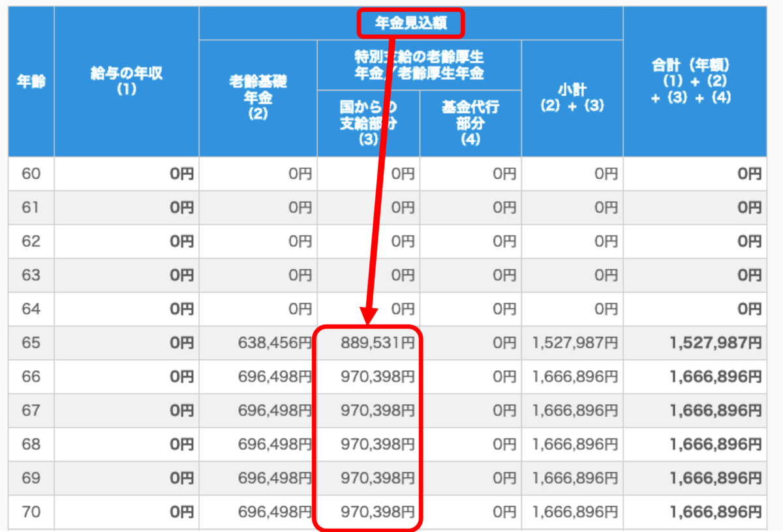Viewport: 783px width, 532px height.
Task: Click the 基金代行部分 0円 at age 68
Action: click(x=505, y=445)
